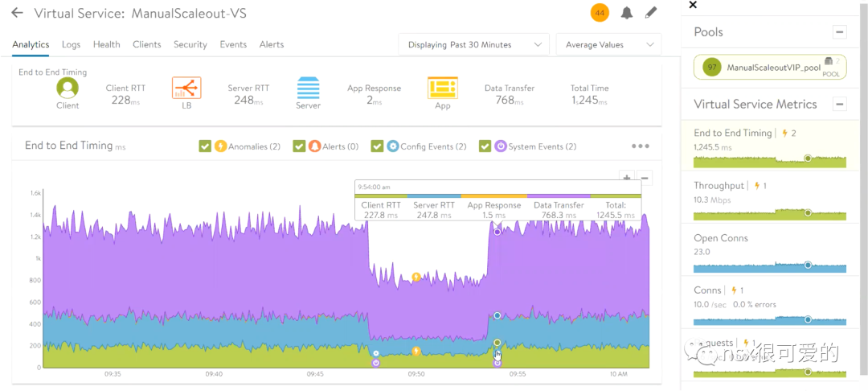
Task: Open the Average Values dropdown
Action: tap(608, 45)
